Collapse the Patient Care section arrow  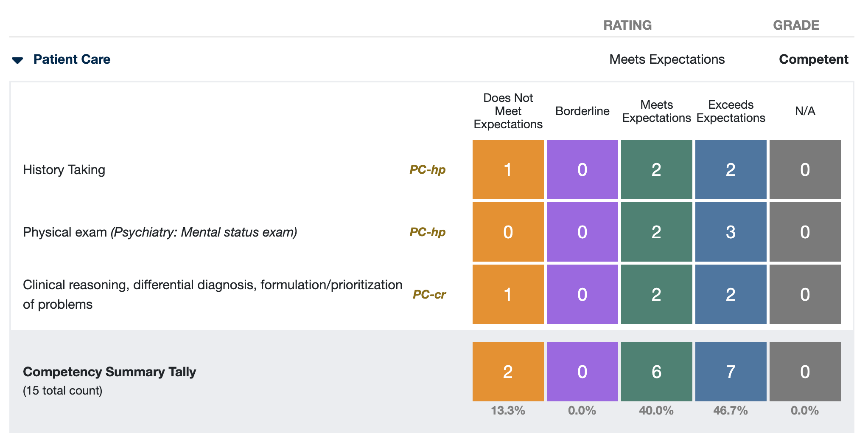tap(17, 60)
